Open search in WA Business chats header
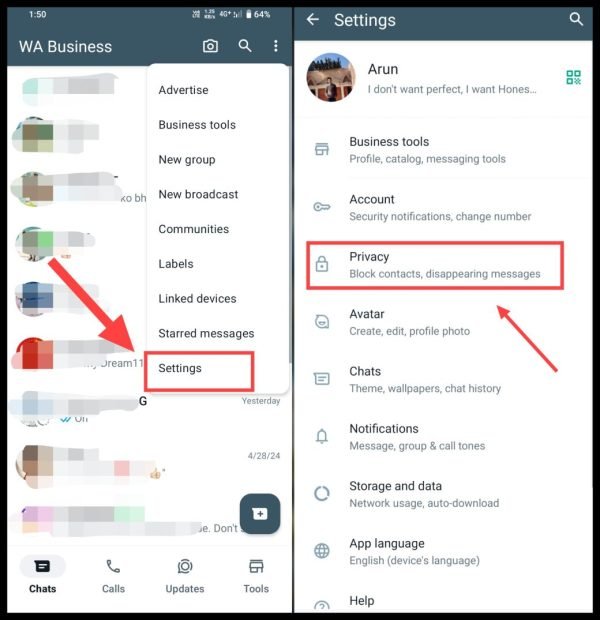This screenshot has height=620, width=600. tap(245, 46)
